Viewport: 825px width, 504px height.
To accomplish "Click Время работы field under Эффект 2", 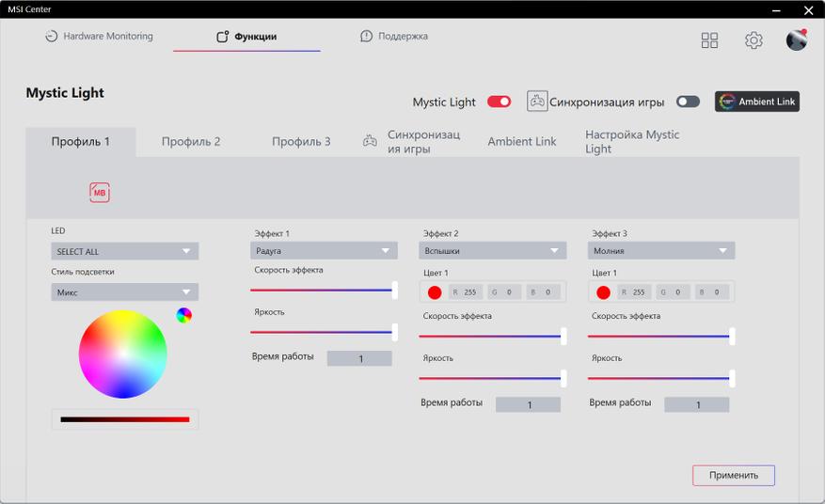I will (528, 404).
